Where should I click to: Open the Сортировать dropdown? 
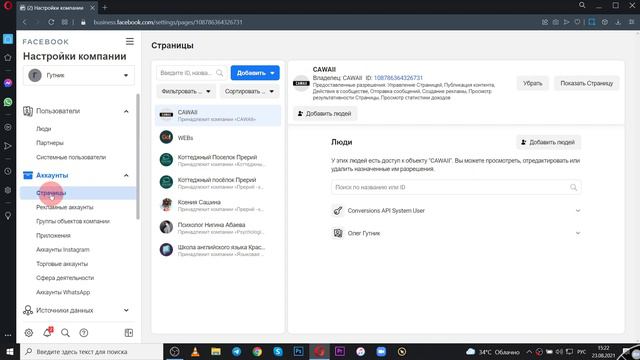(x=249, y=91)
